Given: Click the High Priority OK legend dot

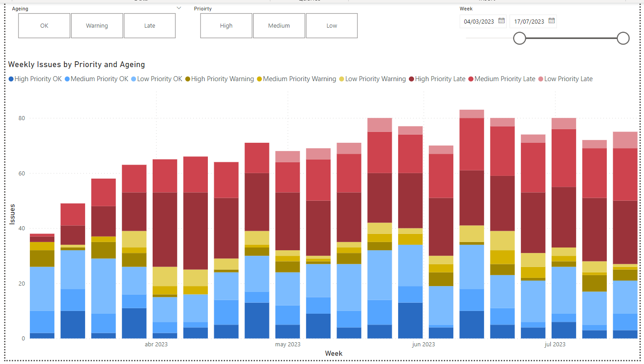Looking at the screenshot, I should 11,79.
